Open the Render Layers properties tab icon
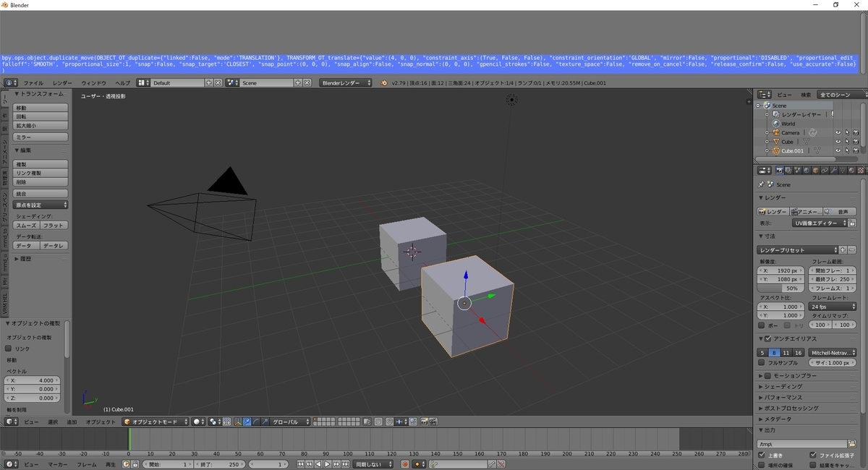868x470 pixels. 788,170
